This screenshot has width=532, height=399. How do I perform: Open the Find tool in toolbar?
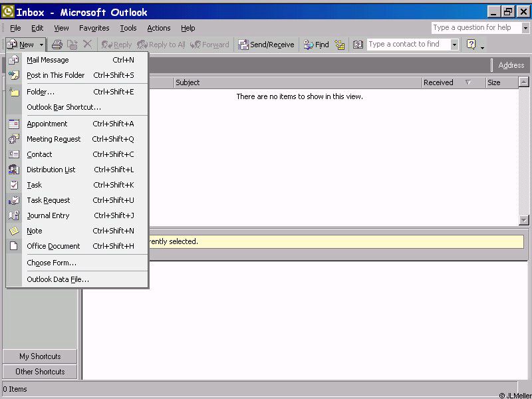click(317, 45)
